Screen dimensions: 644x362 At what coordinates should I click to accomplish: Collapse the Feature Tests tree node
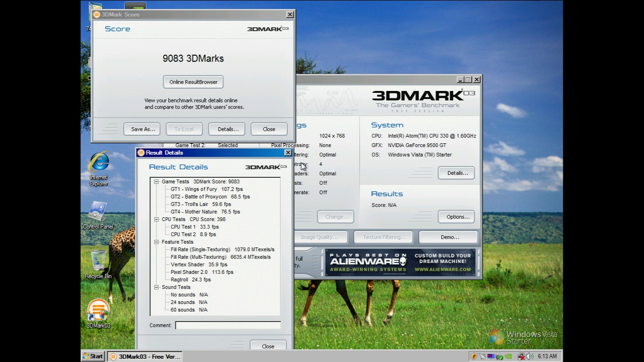pos(157,242)
